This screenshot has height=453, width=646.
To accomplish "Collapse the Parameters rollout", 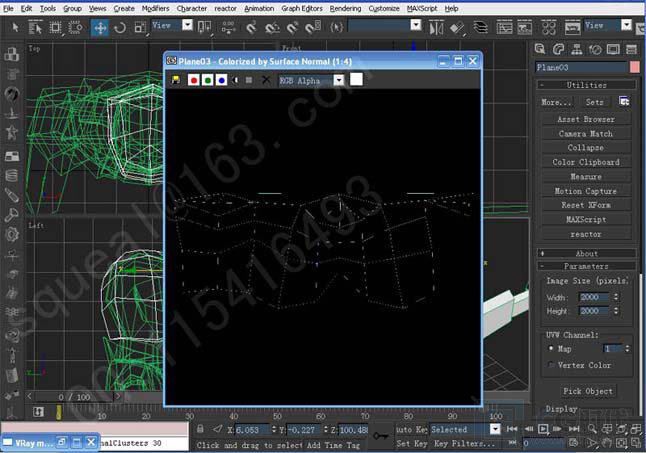I will pyautogui.click(x=586, y=266).
